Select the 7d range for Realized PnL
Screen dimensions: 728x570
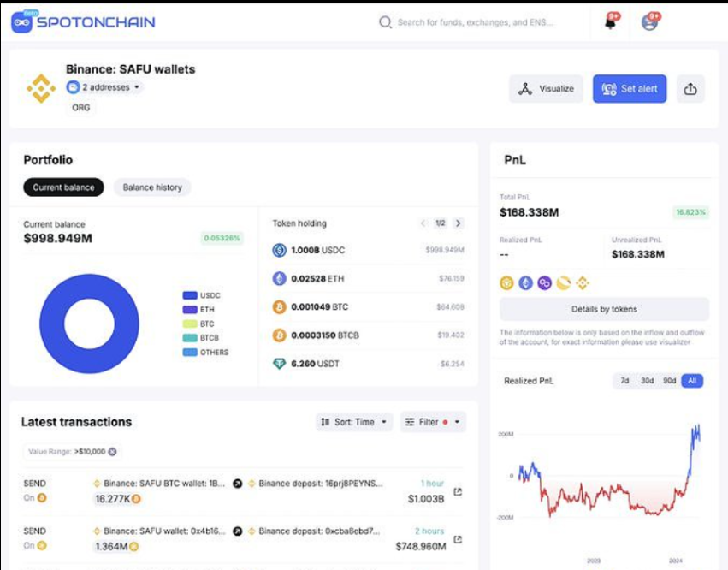pyautogui.click(x=625, y=381)
